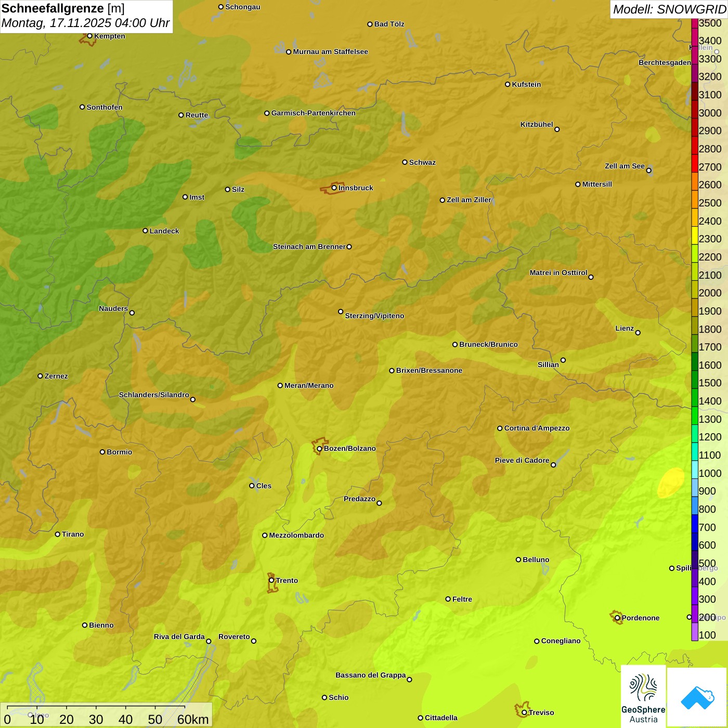Select the Schongau map label

tap(243, 7)
